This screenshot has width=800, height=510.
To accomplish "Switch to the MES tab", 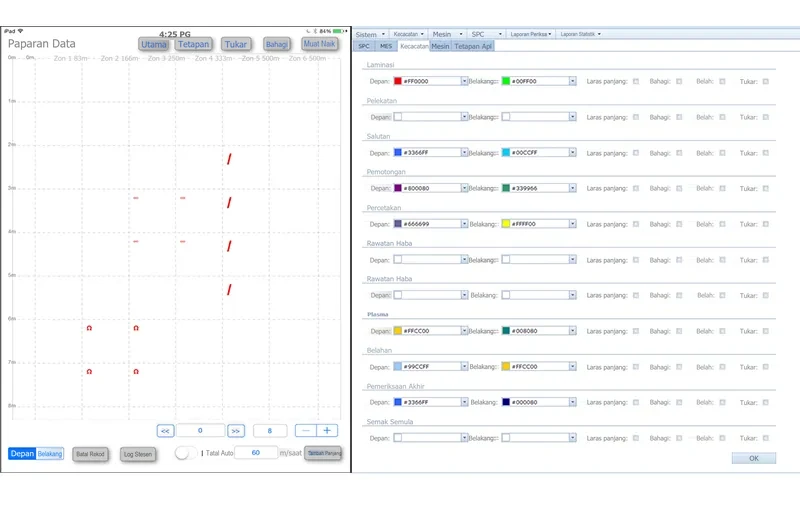I will pyautogui.click(x=386, y=46).
